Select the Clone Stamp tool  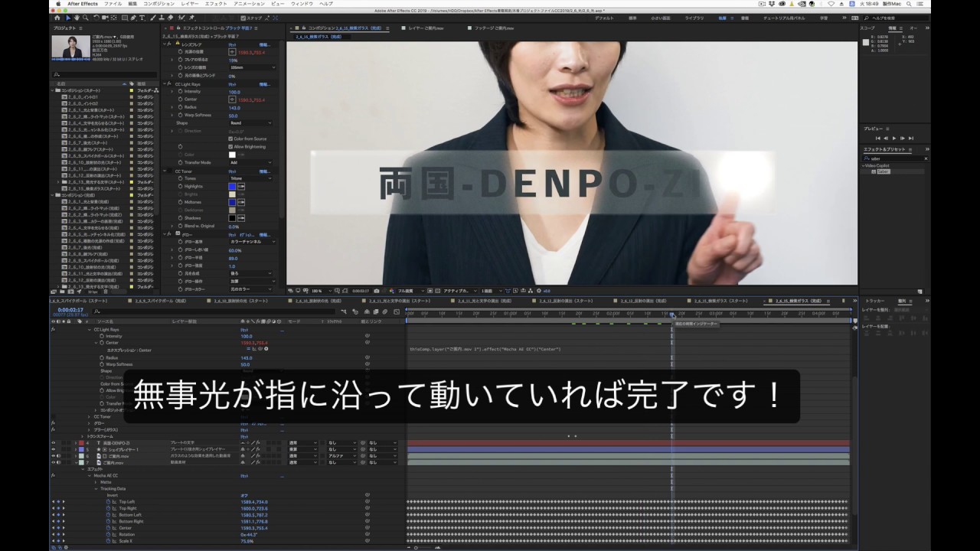162,18
